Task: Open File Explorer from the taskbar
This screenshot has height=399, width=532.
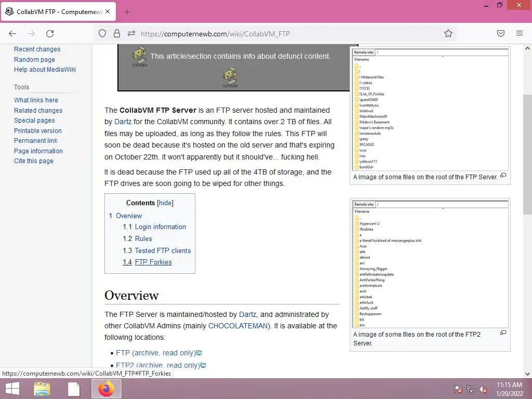Action: (x=42, y=389)
